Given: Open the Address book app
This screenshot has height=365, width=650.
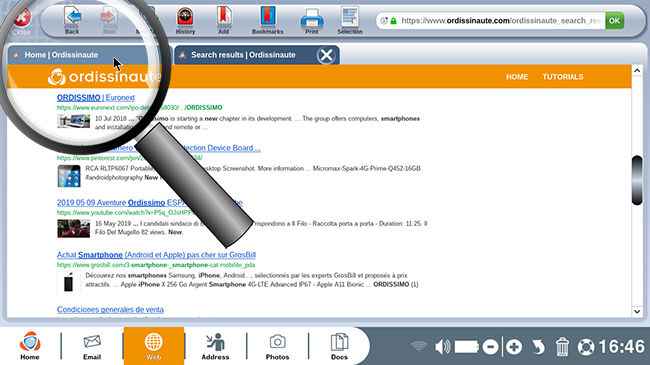Looking at the screenshot, I should coord(215,346).
